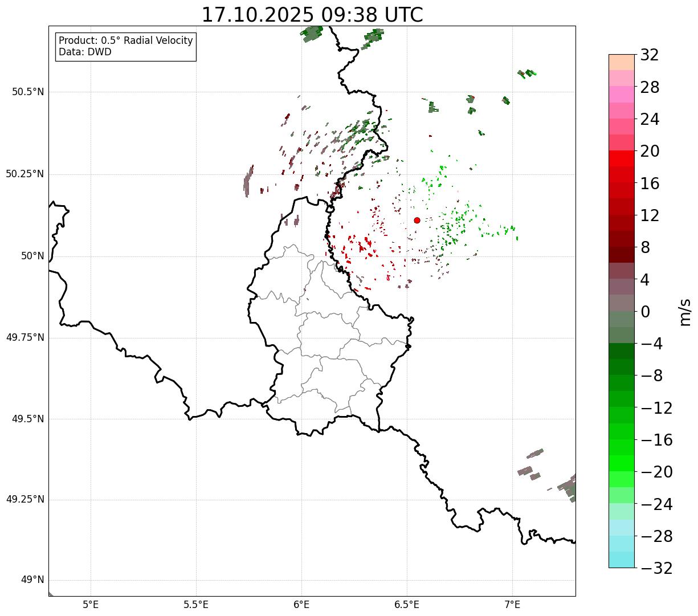Click the colorbar label '−20'
Screen dimensions: 698x616
(x=656, y=472)
